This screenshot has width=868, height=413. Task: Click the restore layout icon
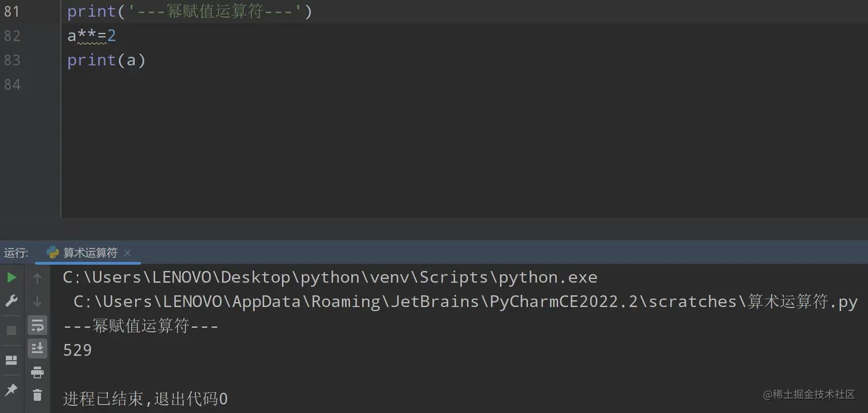11,360
